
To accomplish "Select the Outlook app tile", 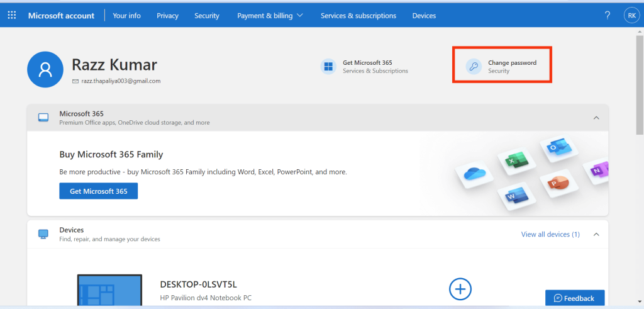I will coord(558,149).
